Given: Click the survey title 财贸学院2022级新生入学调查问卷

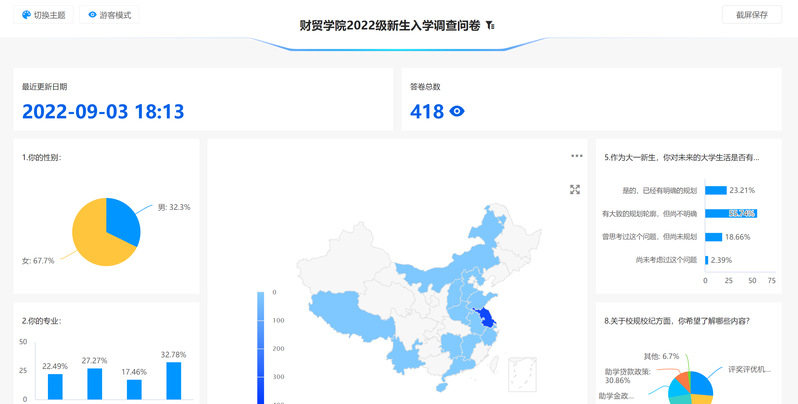Looking at the screenshot, I should (x=391, y=26).
